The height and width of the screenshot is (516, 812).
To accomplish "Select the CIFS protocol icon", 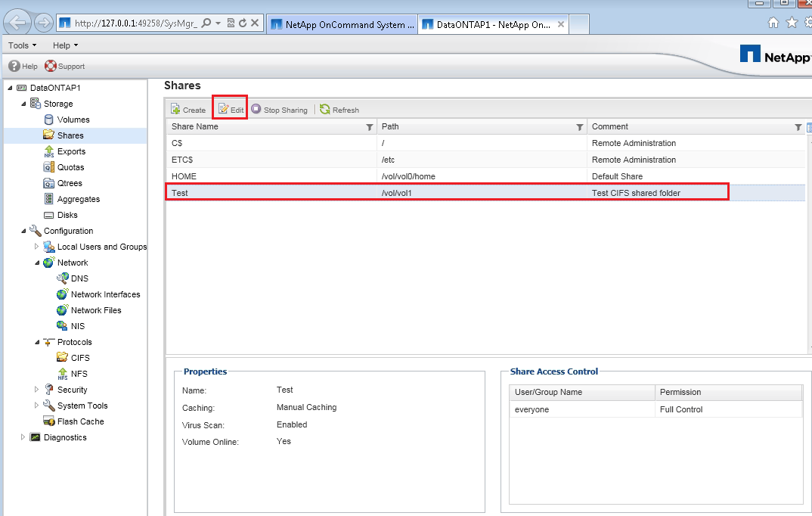I will pos(64,357).
